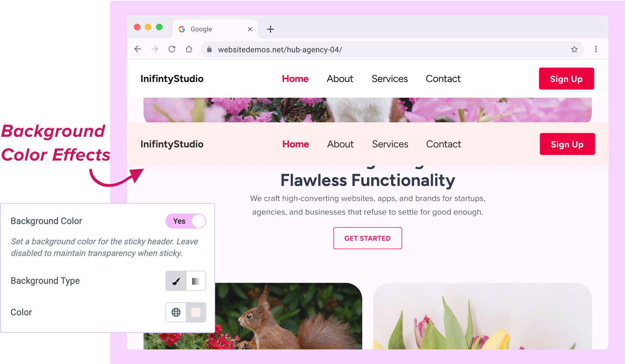Open the browser three-dot menu
This screenshot has height=364, width=625.
(x=596, y=49)
